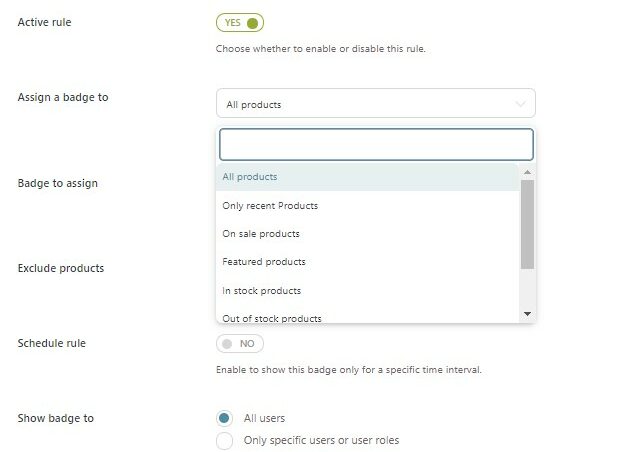Click the Schedule rule grey toggle knob
This screenshot has width=627, height=452.
[227, 344]
